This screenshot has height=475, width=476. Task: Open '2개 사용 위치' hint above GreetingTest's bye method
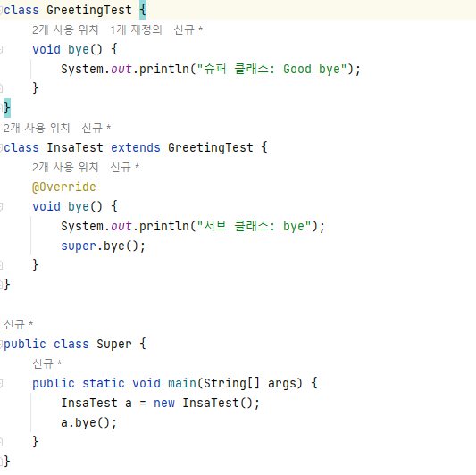point(65,29)
